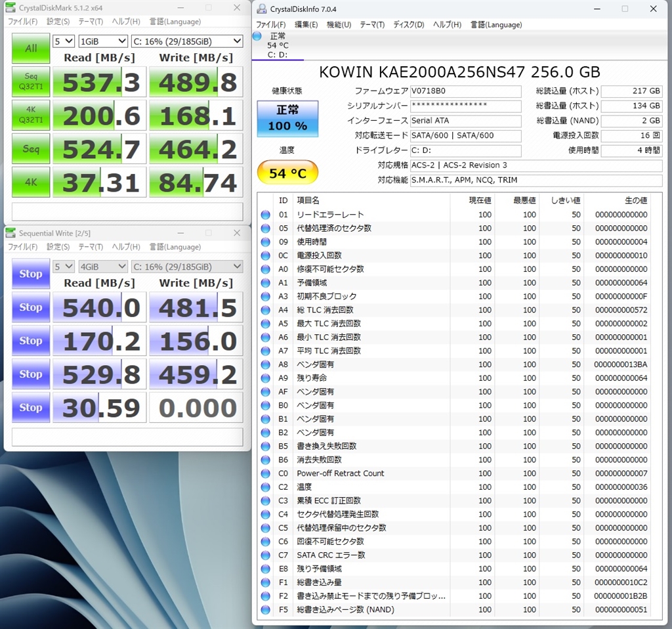Click the green All benchmark button
The width and height of the screenshot is (672, 629).
(31, 48)
